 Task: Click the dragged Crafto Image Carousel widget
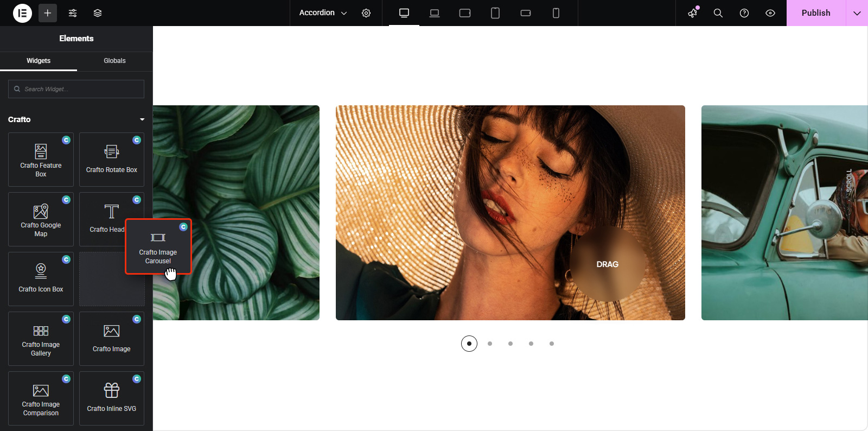tap(158, 246)
